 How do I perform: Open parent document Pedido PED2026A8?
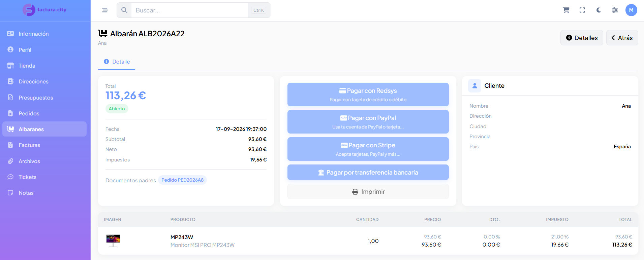point(182,180)
